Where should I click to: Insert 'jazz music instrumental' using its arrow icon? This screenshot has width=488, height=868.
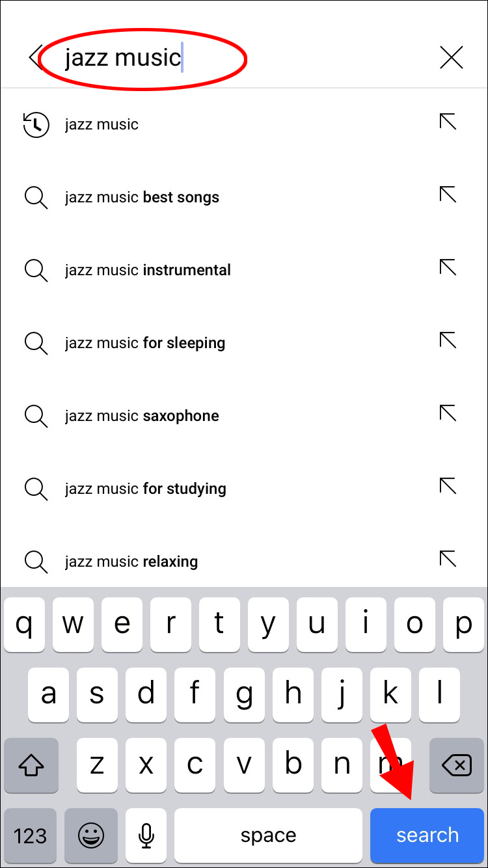click(448, 267)
